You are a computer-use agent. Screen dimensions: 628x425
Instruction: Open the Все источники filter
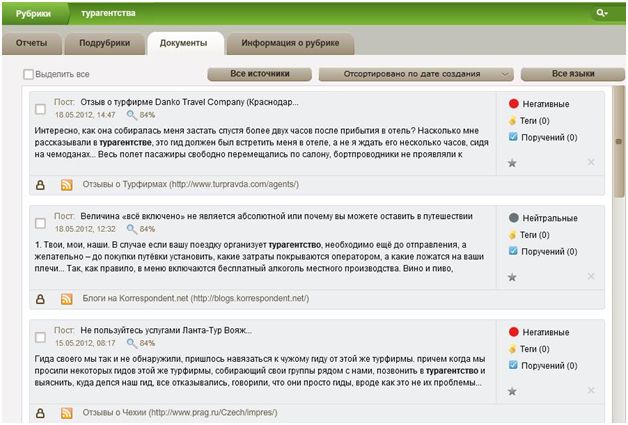tap(259, 74)
